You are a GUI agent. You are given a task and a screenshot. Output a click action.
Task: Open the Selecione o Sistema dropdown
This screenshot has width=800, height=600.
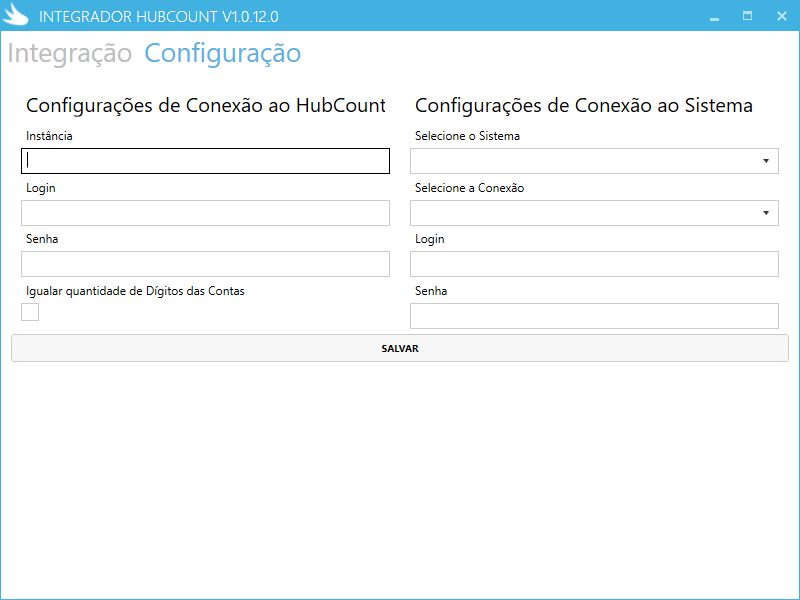click(x=594, y=161)
